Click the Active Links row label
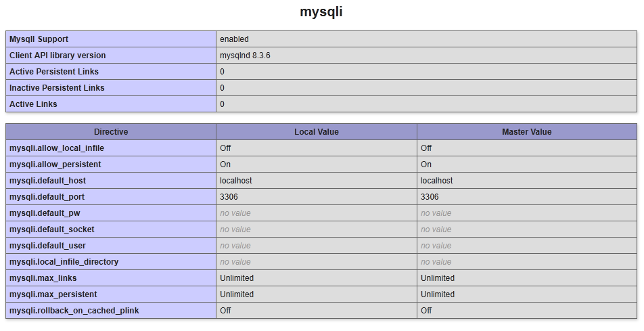Image resolution: width=644 pixels, height=331 pixels. tap(33, 104)
